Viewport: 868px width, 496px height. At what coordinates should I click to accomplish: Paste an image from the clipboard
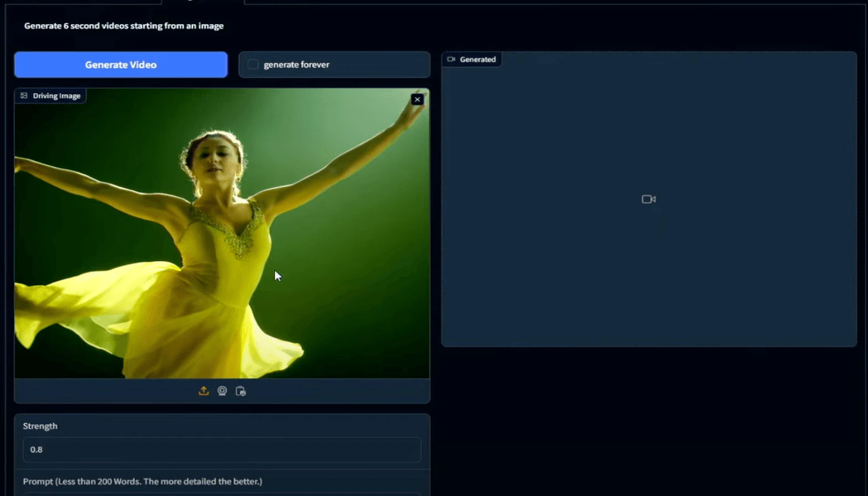[241, 391]
